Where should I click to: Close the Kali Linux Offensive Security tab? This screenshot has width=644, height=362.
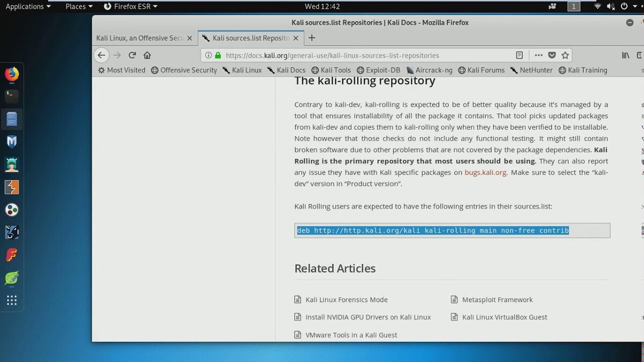189,38
